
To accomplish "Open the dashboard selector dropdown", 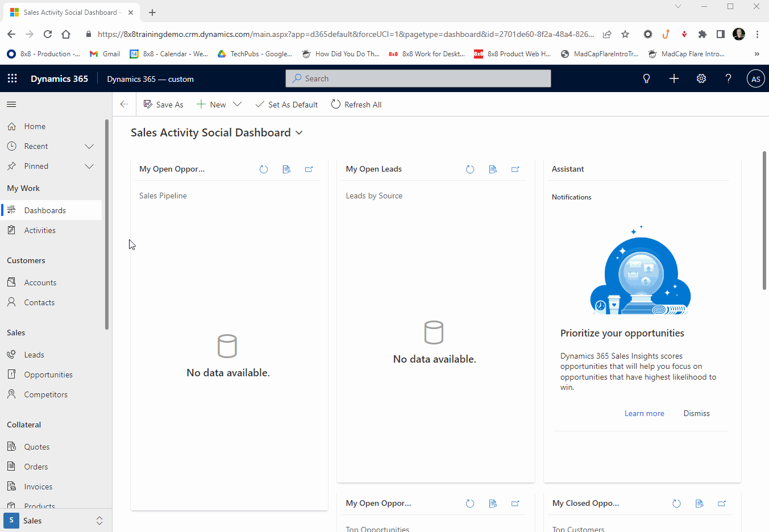I will click(299, 132).
